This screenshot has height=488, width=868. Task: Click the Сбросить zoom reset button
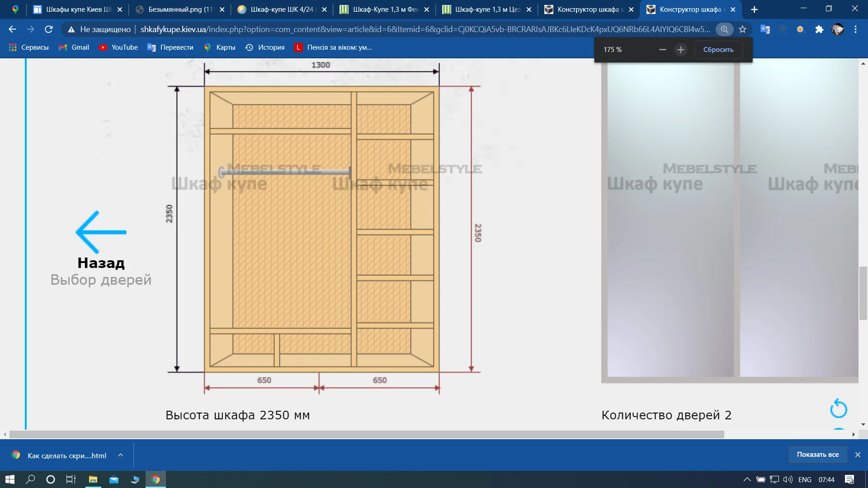tap(718, 50)
